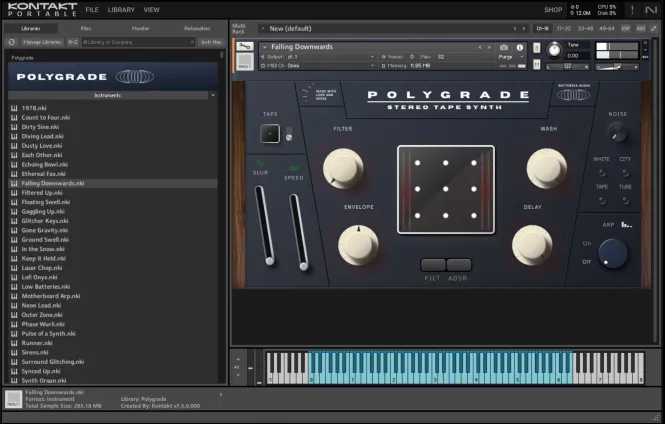The width and height of the screenshot is (665, 424).
Task: Click the instrument pan slider
Action: coord(567,67)
